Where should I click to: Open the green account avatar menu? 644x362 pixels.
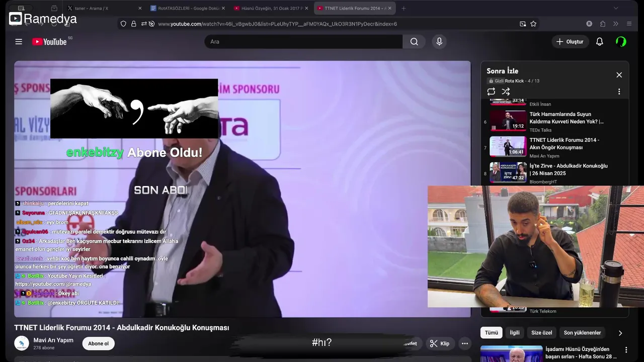[x=621, y=42]
